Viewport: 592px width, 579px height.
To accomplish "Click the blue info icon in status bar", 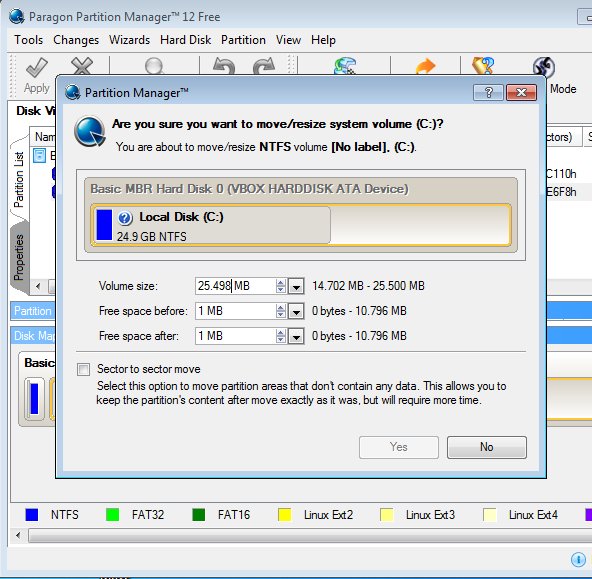I will tap(578, 559).
